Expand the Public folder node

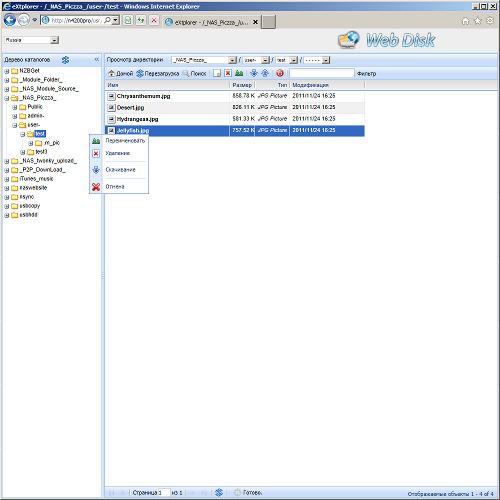click(x=15, y=107)
